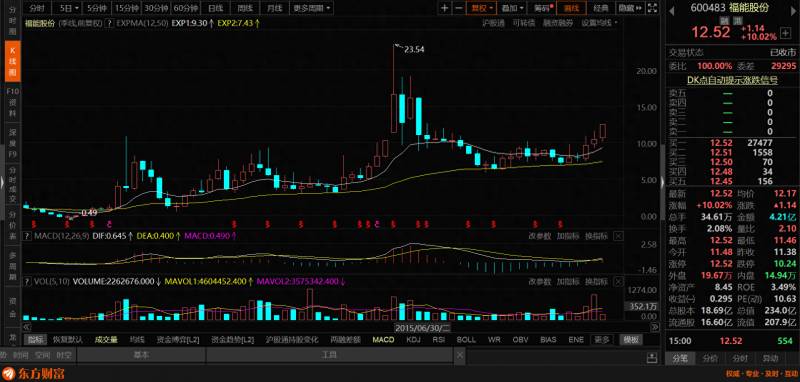The width and height of the screenshot is (800, 382).
Task: Open 更多 indicators list
Action: click(602, 340)
